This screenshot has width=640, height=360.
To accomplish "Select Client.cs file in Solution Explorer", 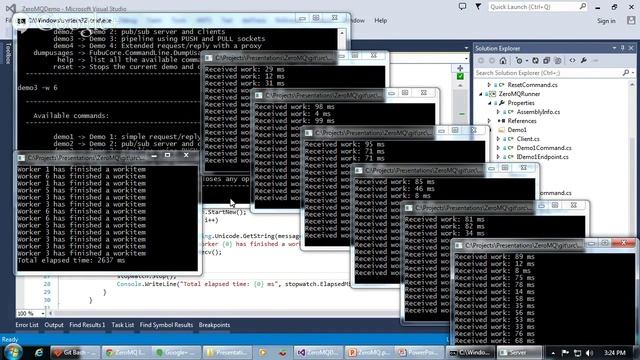I will pos(528,139).
